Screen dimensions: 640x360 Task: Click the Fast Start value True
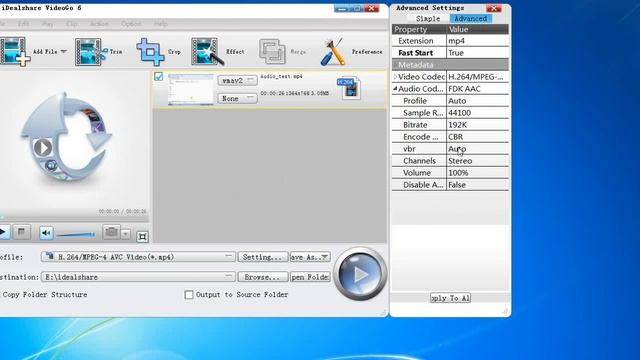(x=478, y=53)
